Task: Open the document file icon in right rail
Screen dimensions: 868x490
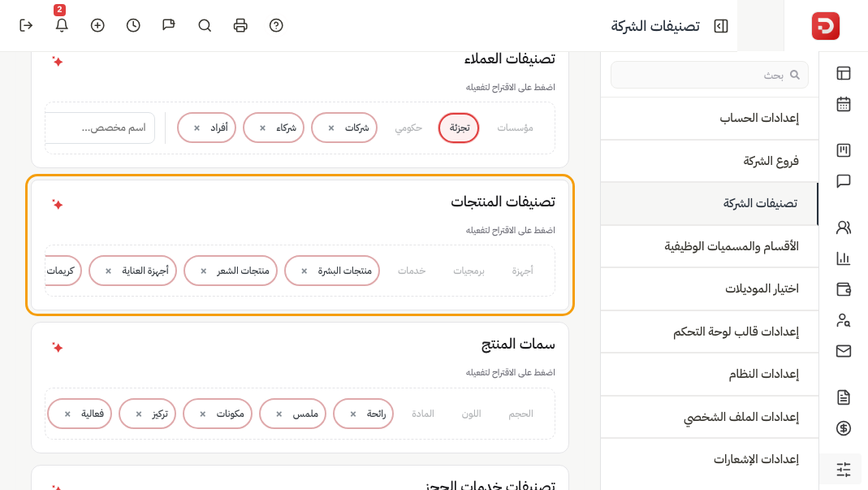Action: tap(843, 397)
